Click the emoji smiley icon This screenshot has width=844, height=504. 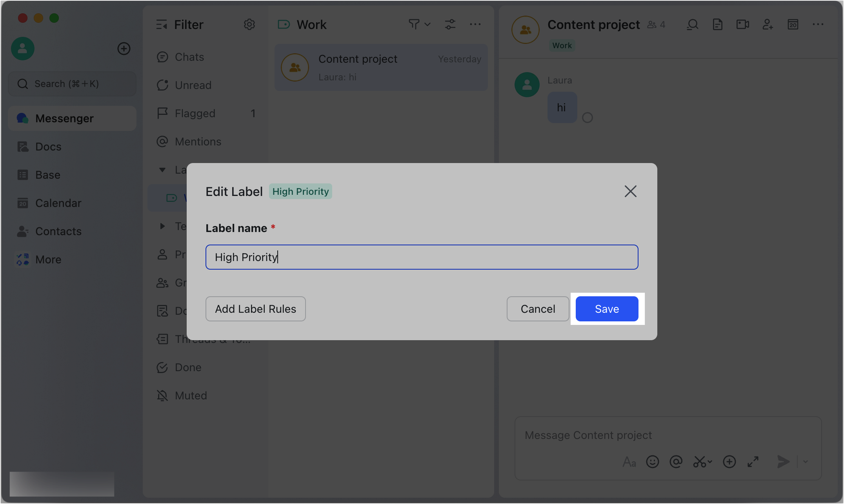click(653, 462)
